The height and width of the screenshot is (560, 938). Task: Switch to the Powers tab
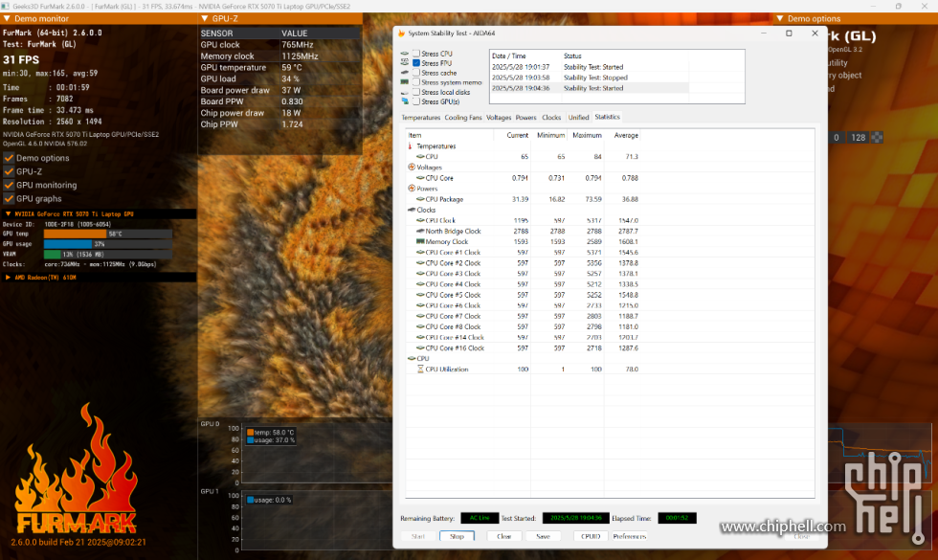coord(525,117)
